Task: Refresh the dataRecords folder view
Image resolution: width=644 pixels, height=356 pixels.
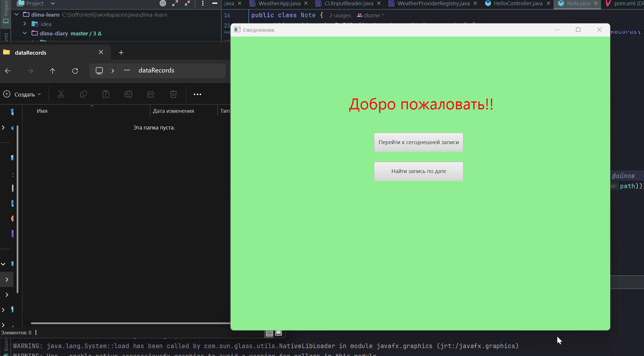Action: pyautogui.click(x=75, y=71)
